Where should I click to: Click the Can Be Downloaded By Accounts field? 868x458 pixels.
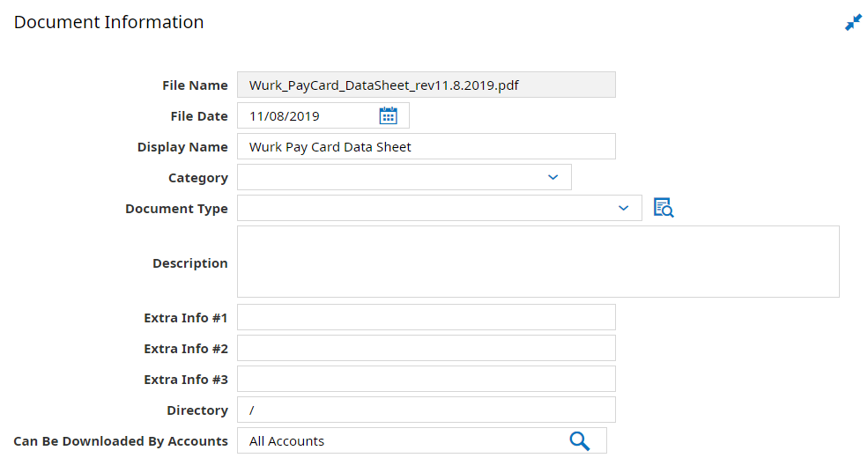tap(422, 441)
